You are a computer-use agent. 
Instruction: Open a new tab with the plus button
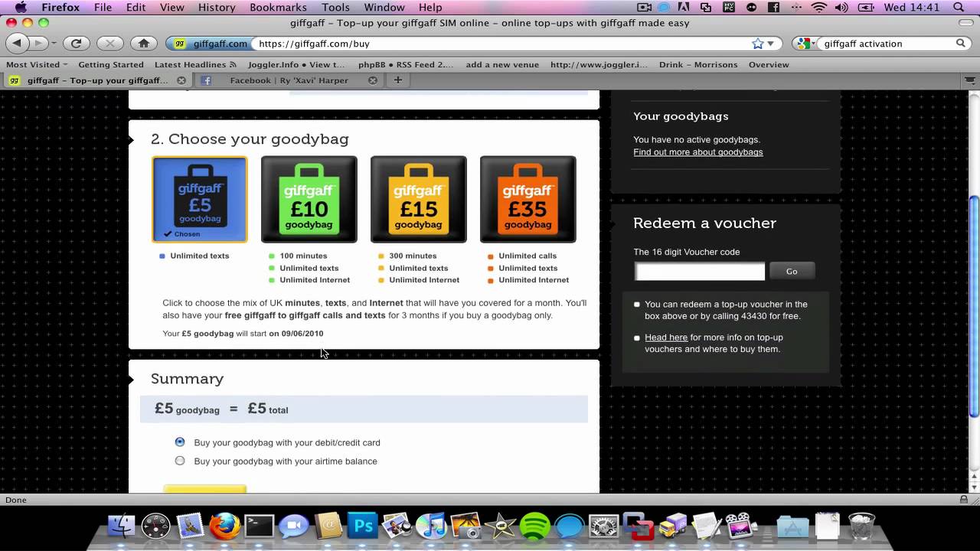pyautogui.click(x=397, y=80)
